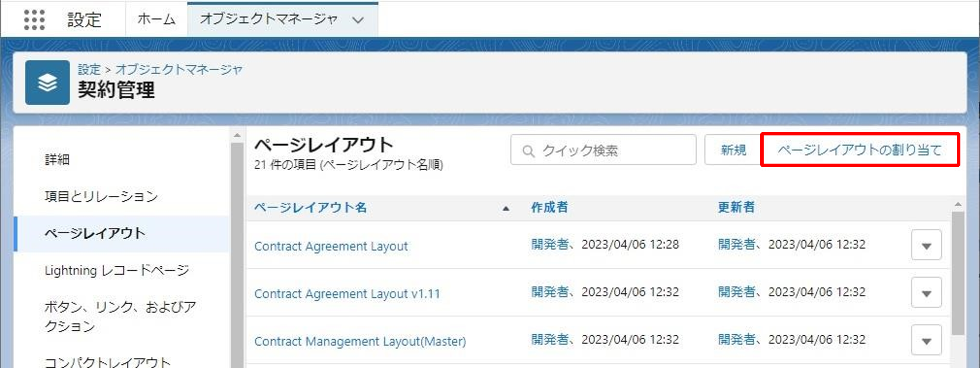The image size is (980, 368).
Task: Open Lightning レコードページ in the sidebar
Action: click(x=117, y=270)
